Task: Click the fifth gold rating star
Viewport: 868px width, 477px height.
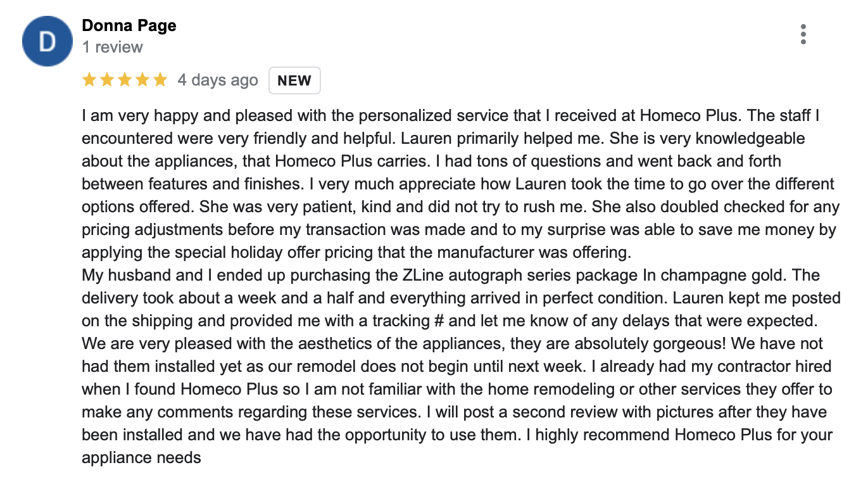Action: click(160, 80)
